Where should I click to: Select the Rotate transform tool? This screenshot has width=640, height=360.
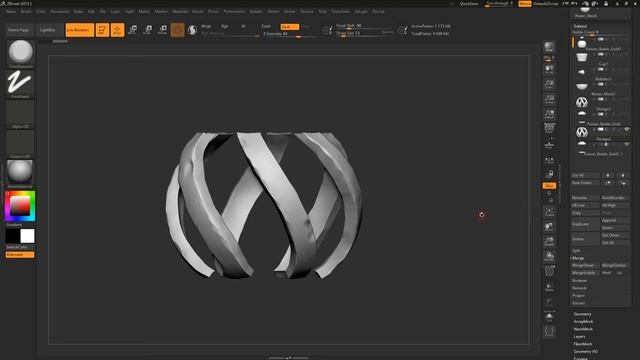pyautogui.click(x=163, y=30)
